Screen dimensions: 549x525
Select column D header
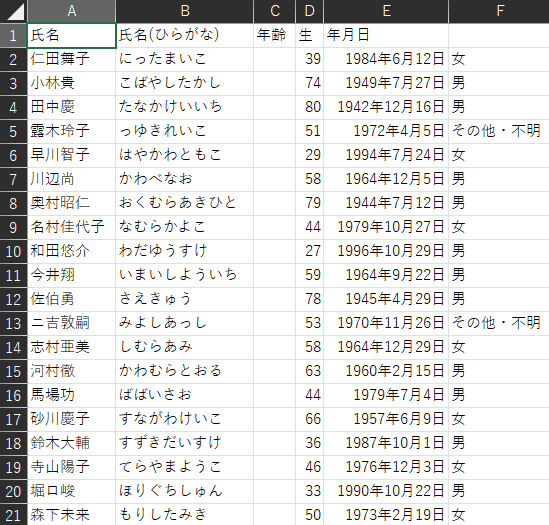pos(310,11)
